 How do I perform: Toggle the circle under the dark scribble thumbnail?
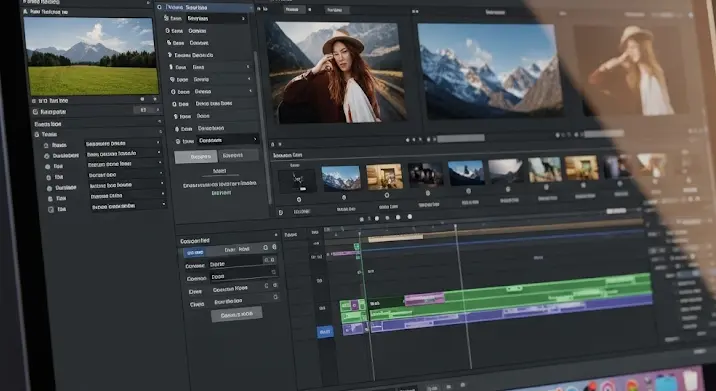coord(299,200)
